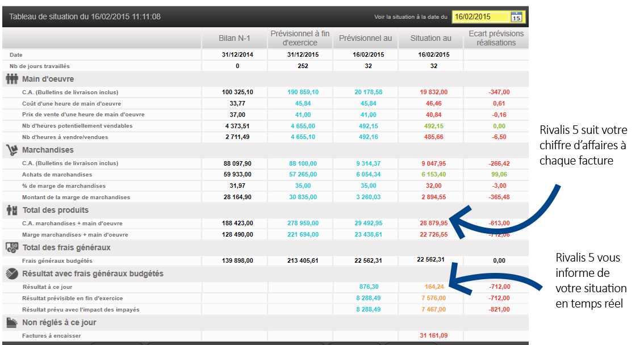The image size is (644, 345).
Task: Click the Total des frais généraux icon
Action: coord(12,247)
